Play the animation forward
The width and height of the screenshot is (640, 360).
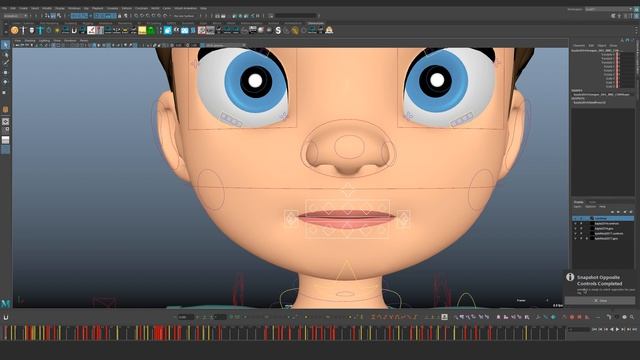(617, 329)
